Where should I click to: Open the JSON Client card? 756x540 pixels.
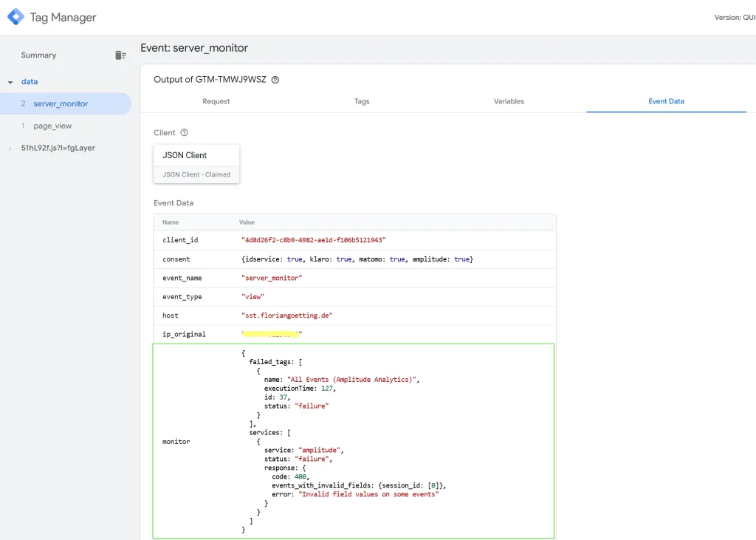click(196, 163)
